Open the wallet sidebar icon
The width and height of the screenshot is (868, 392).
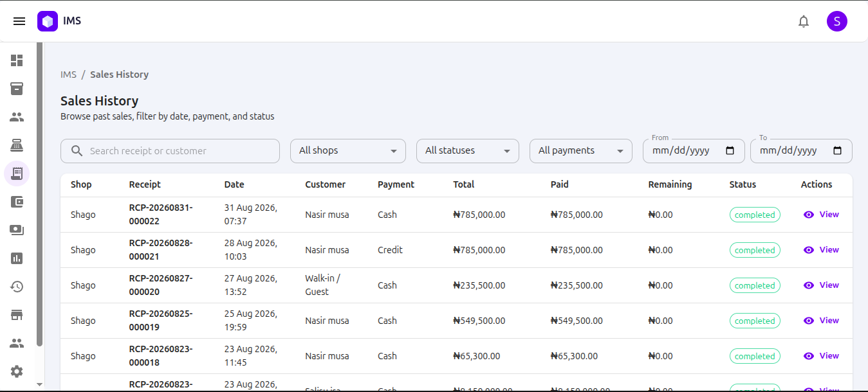[17, 202]
